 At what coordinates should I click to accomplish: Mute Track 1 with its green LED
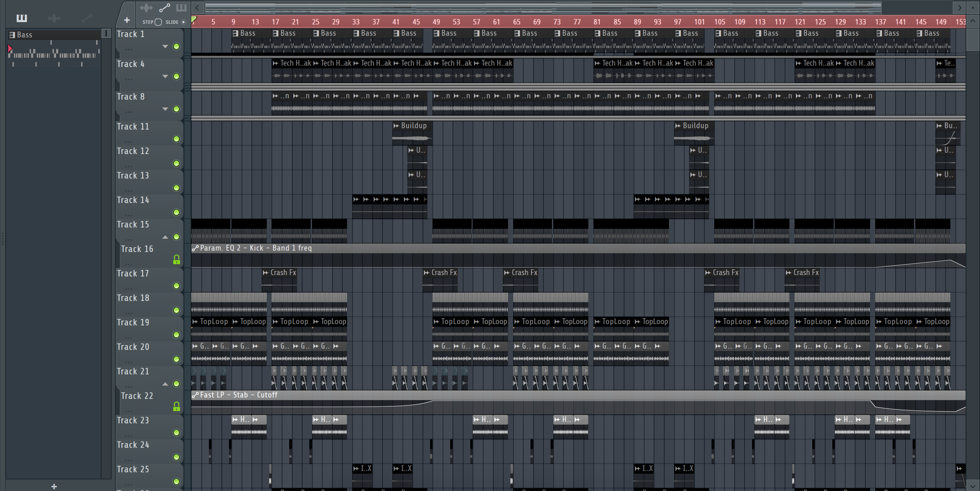[x=177, y=46]
